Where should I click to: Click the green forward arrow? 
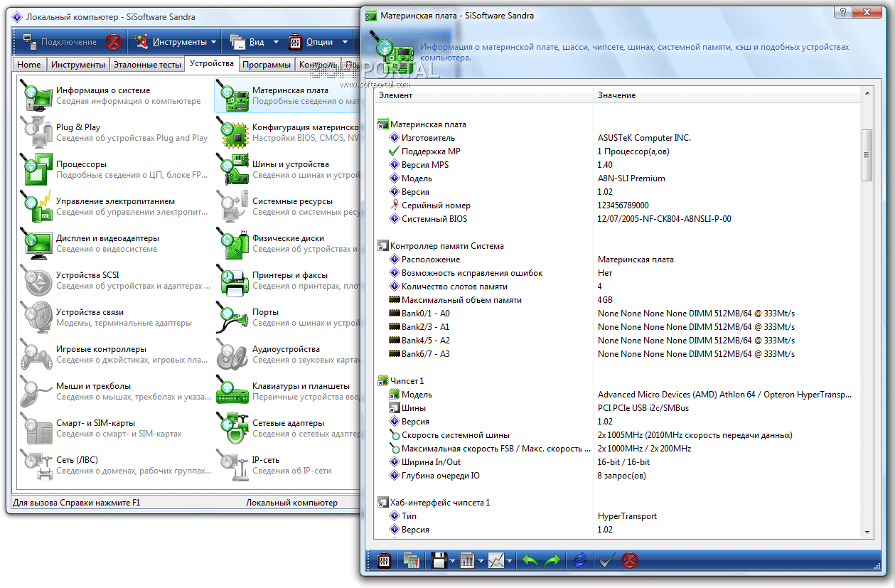pyautogui.click(x=552, y=560)
